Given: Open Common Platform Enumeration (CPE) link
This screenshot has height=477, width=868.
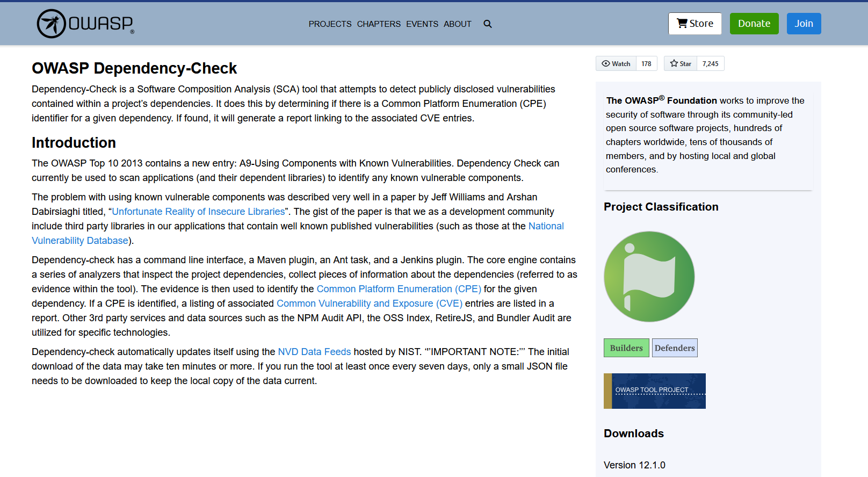Looking at the screenshot, I should (399, 289).
